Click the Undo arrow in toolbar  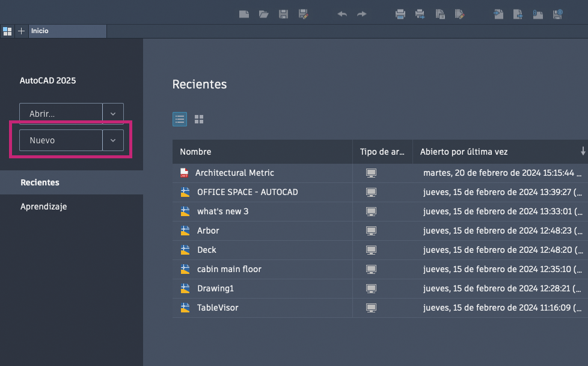click(342, 14)
